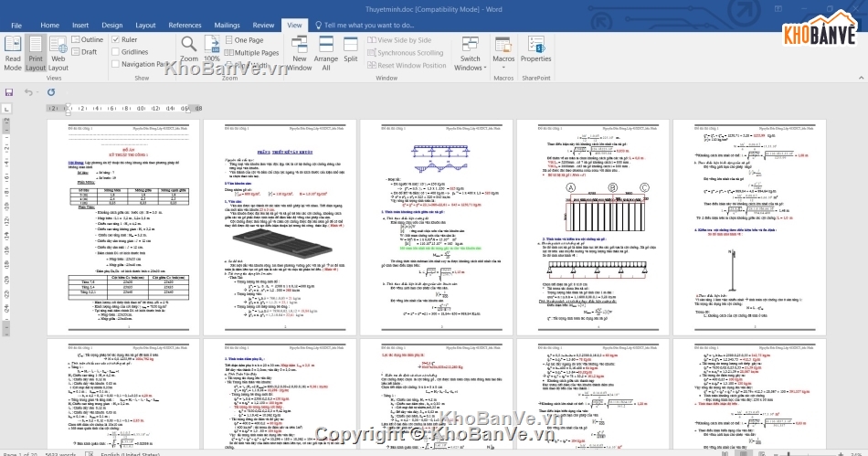The height and width of the screenshot is (456, 868).
Task: Click Reset Window Position
Action: click(x=407, y=65)
